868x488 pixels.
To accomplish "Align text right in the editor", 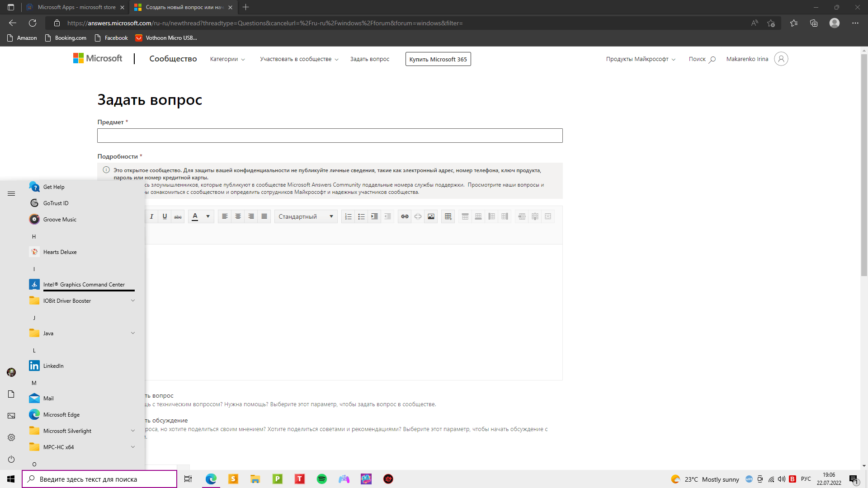I will pos(251,216).
